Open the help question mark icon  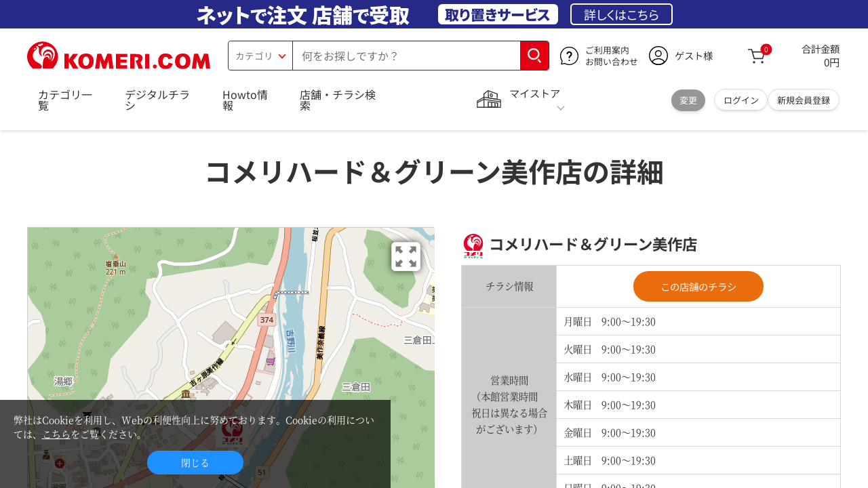(569, 56)
